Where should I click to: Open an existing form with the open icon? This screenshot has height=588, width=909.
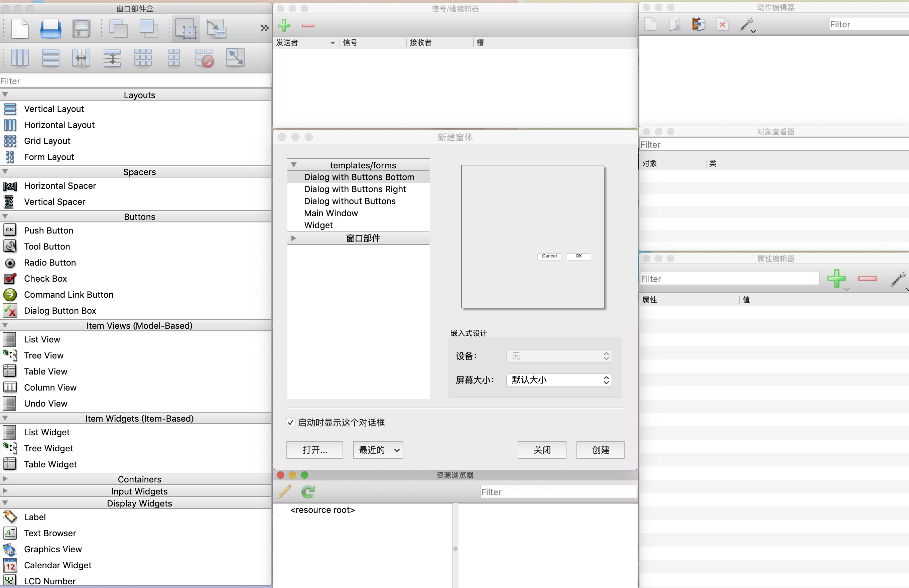(50, 29)
